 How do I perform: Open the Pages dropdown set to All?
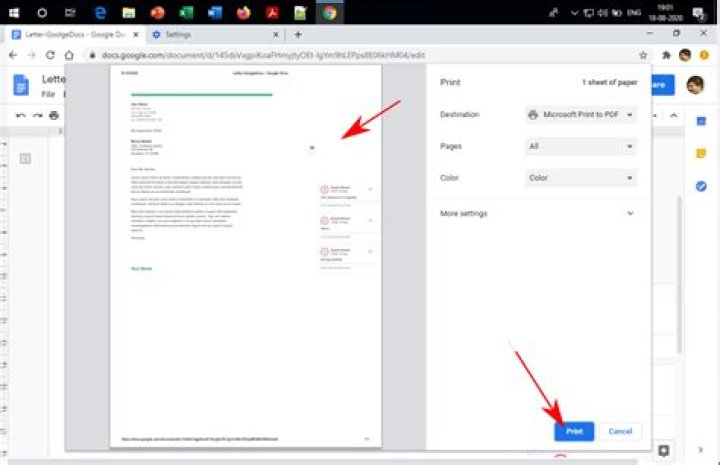[x=581, y=146]
